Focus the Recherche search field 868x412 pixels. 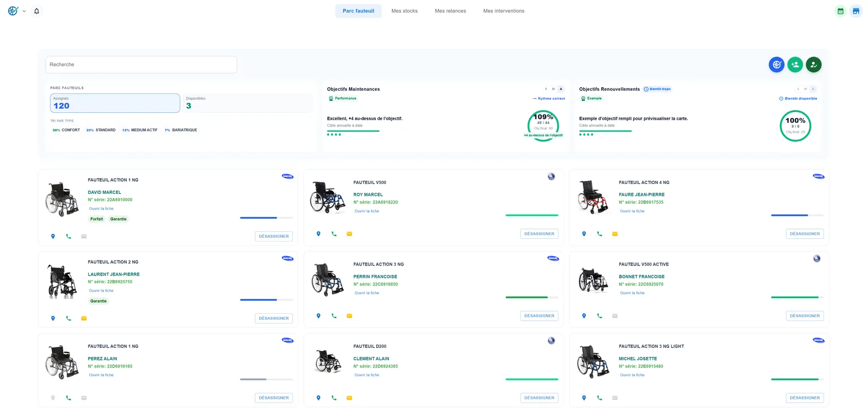pyautogui.click(x=141, y=65)
